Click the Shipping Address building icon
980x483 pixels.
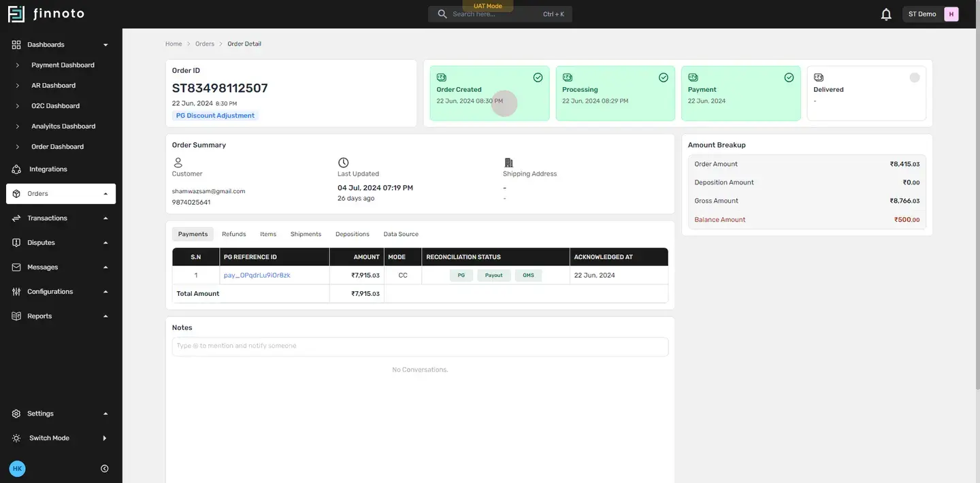(x=508, y=163)
